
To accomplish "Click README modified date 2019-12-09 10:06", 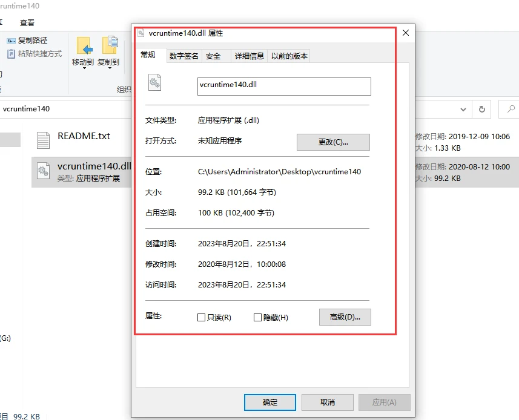I will pos(479,137).
